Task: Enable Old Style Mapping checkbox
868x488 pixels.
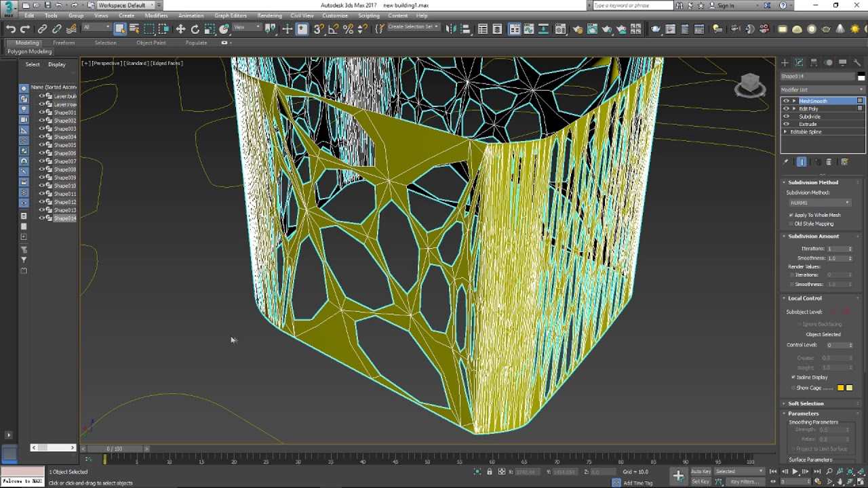Action: point(791,224)
